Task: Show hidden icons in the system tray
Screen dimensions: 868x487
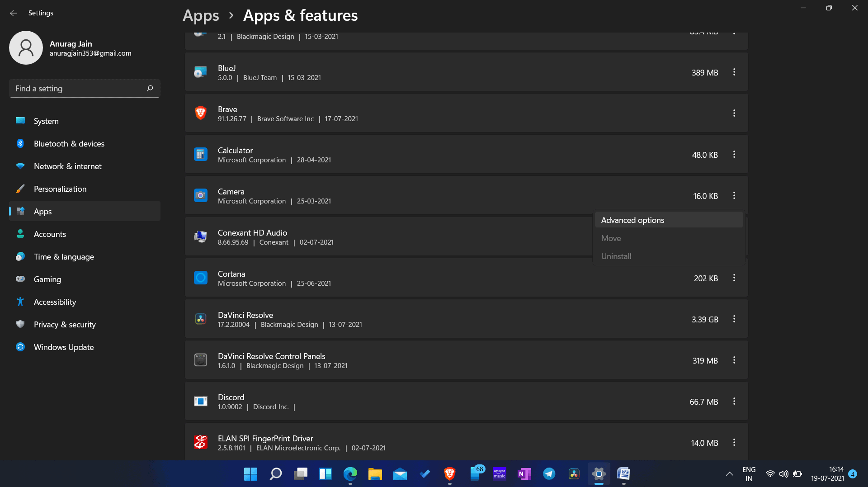Action: pyautogui.click(x=729, y=474)
